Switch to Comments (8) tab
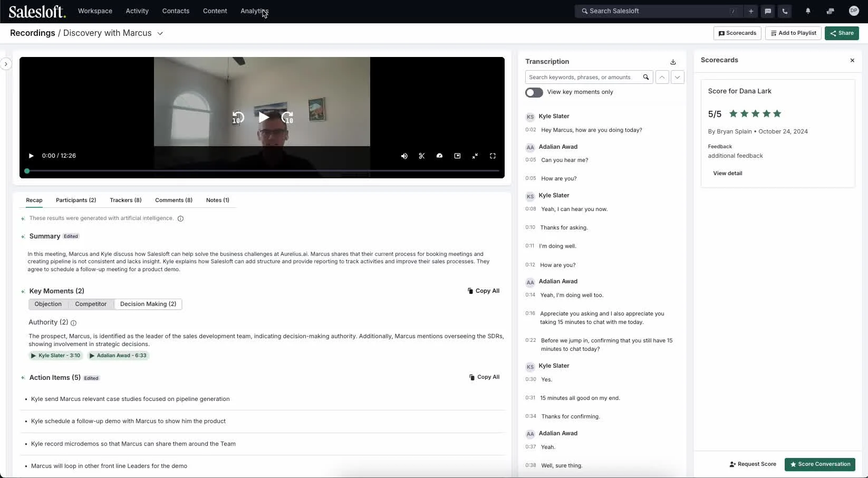 [173, 200]
